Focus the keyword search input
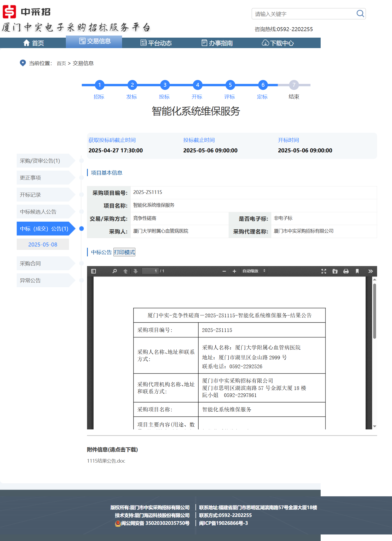The image size is (392, 541). (x=303, y=14)
